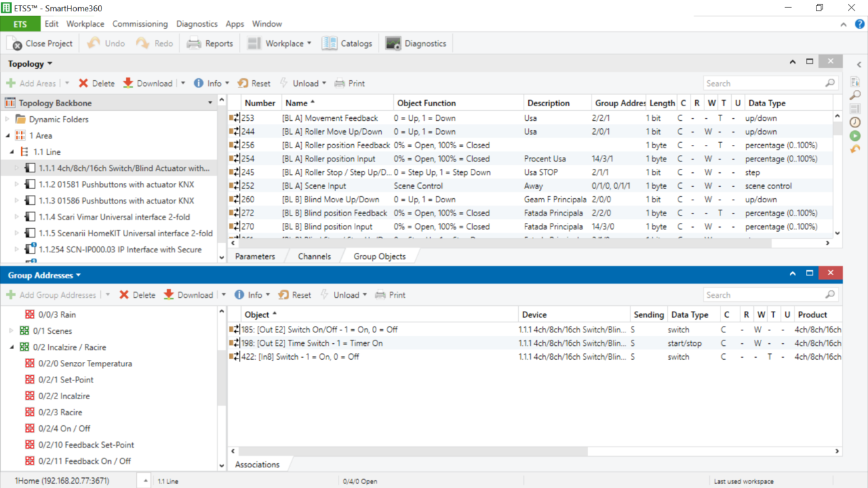Click the green ETS button
868x488 pixels.
pos(20,24)
